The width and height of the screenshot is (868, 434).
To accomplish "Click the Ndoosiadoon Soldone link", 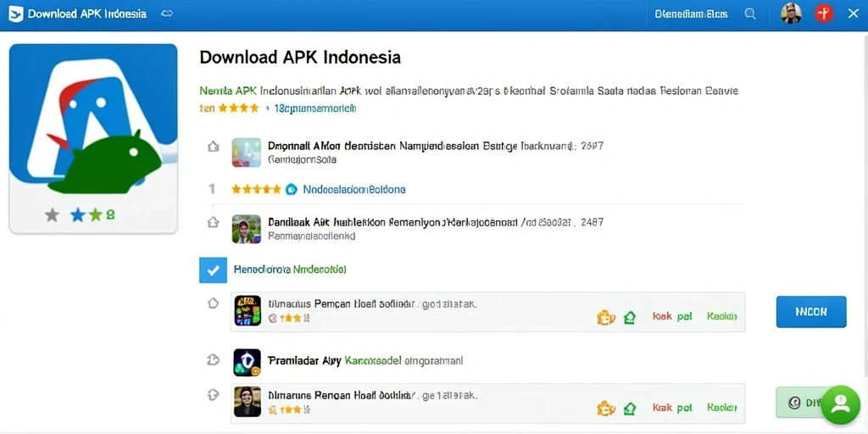I will click(x=354, y=189).
